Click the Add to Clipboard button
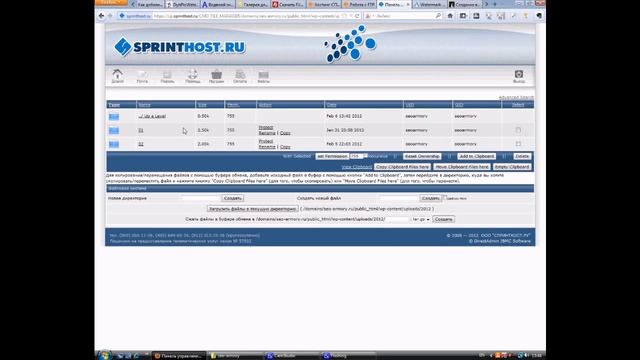This screenshot has height=360, width=640. [477, 156]
